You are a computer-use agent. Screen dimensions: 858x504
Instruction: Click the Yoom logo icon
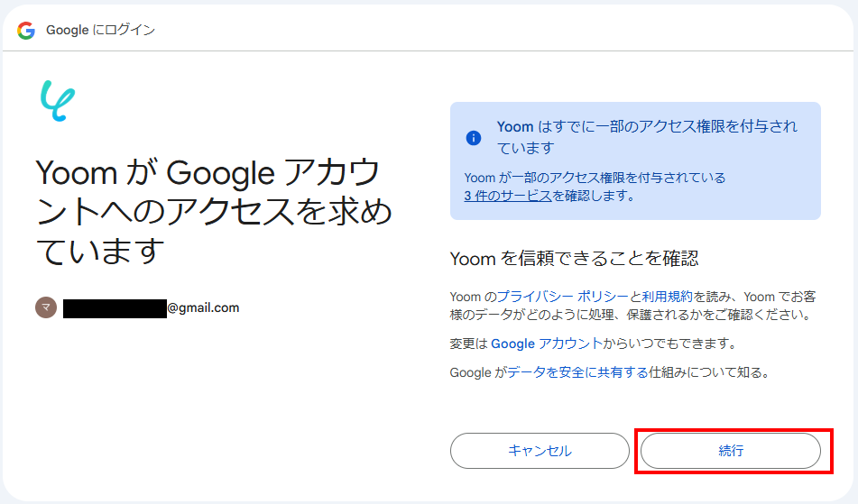pos(57,100)
